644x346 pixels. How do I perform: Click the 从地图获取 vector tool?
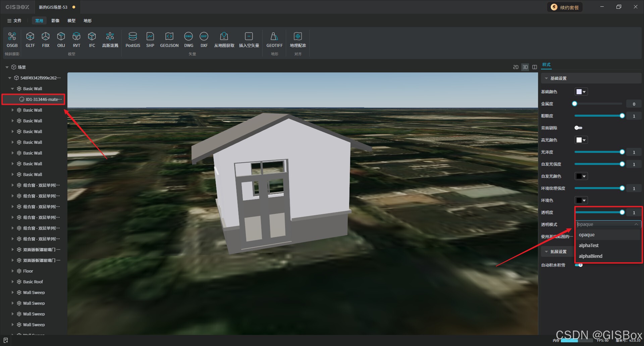click(x=224, y=40)
